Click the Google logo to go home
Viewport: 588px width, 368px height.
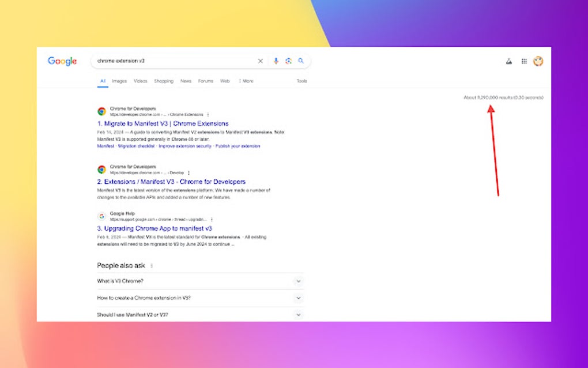click(x=62, y=61)
